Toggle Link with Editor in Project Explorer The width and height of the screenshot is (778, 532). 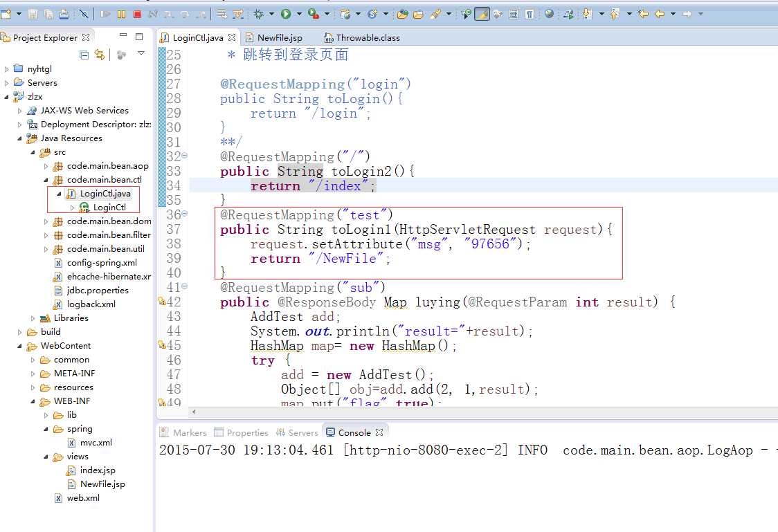click(x=100, y=55)
